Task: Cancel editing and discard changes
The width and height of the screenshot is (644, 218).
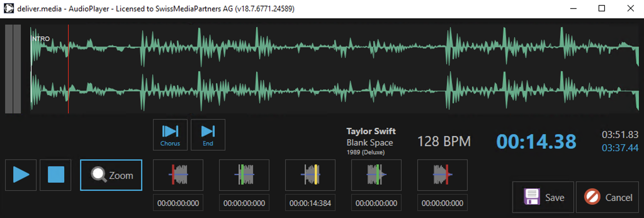Action: pos(607,197)
